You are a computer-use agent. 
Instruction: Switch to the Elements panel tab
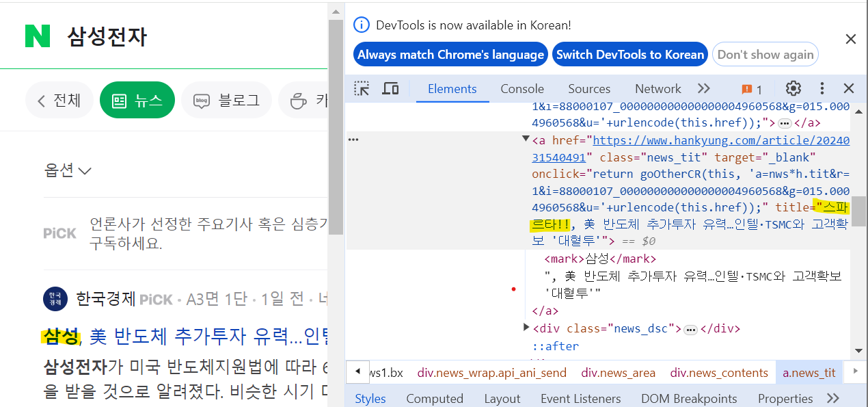click(x=452, y=88)
